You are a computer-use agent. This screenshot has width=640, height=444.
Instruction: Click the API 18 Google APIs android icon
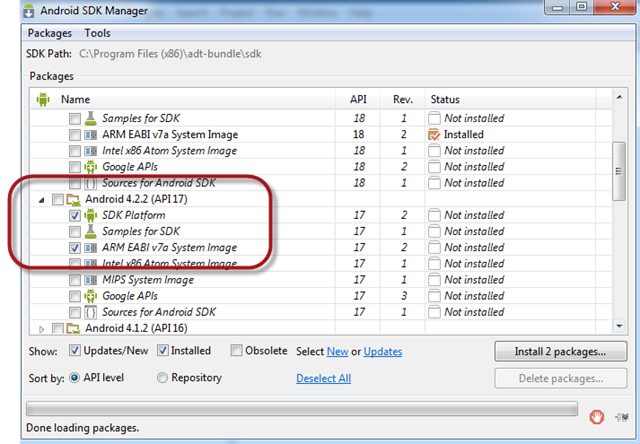point(91,167)
